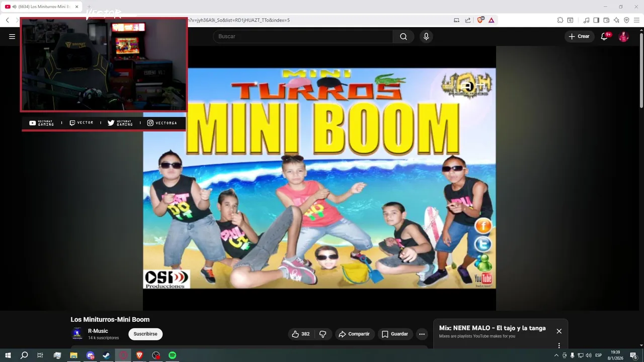Like the video with 382 likes
644x362 pixels.
300,334
